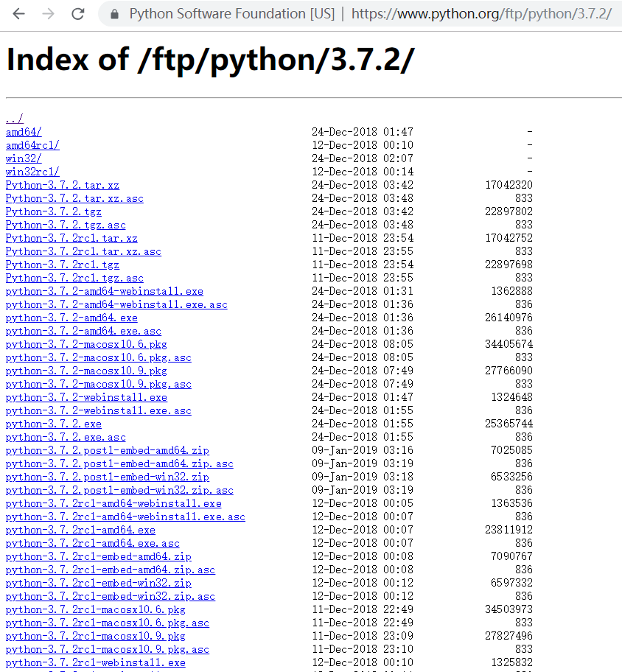Screen dimensions: 622x672
Task: Open Python-3.7.2.tar.xz.asc signature link
Action: point(74,198)
